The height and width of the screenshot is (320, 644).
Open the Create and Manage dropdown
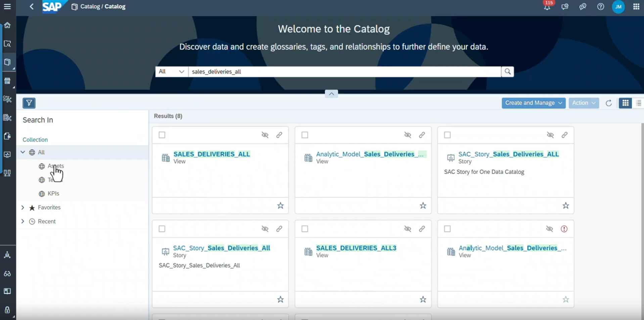point(533,103)
